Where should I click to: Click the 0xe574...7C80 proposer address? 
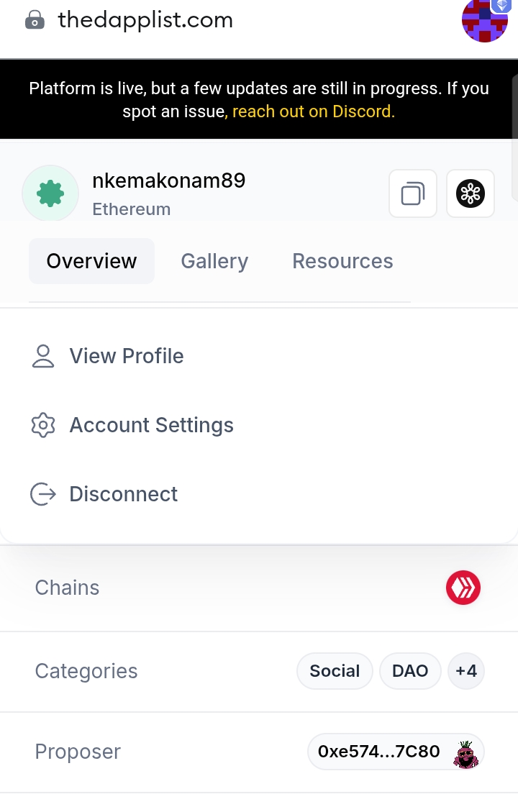pyautogui.click(x=378, y=752)
